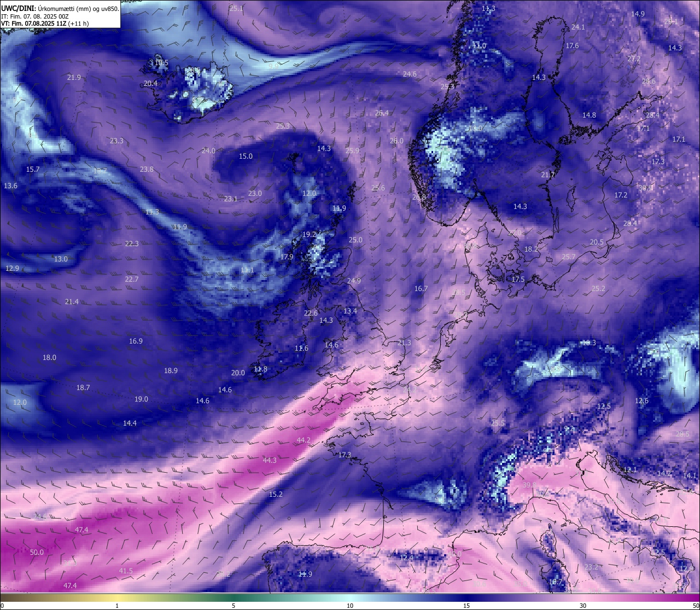This screenshot has width=700, height=610.
Task: Click the 19.0 value label
Action: click(x=141, y=399)
